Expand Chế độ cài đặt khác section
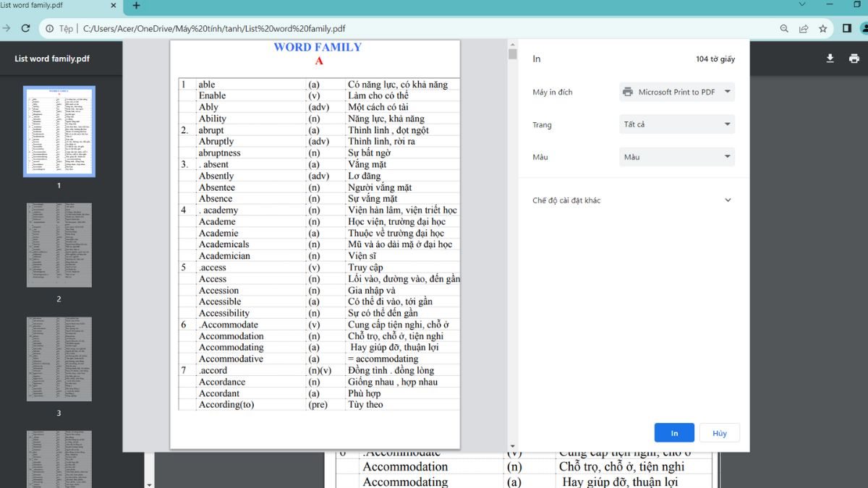 [x=728, y=200]
